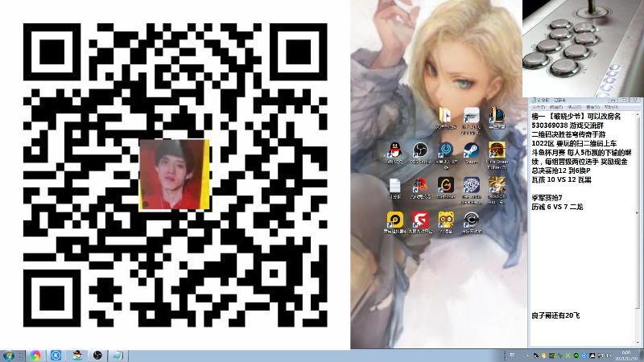Open Notepad's Format menu
The height and width of the screenshot is (362, 644).
point(574,107)
